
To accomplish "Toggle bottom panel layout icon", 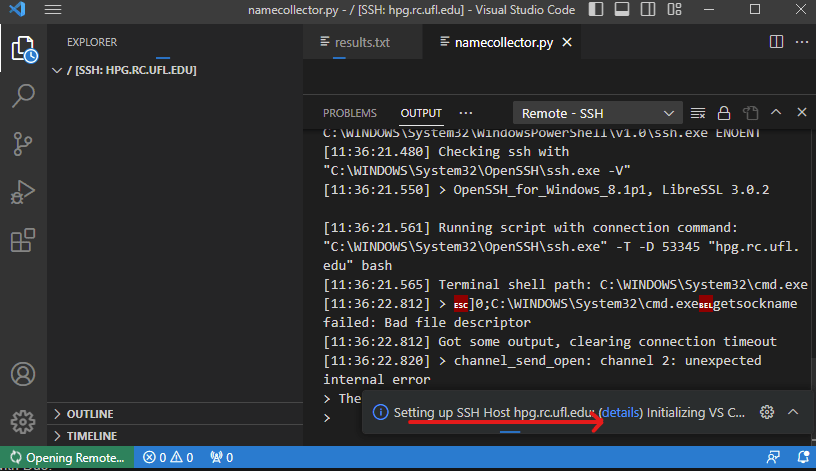I will [x=622, y=9].
